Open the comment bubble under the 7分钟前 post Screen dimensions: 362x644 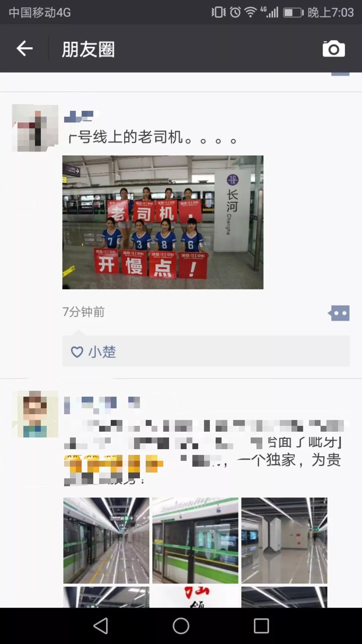click(339, 313)
